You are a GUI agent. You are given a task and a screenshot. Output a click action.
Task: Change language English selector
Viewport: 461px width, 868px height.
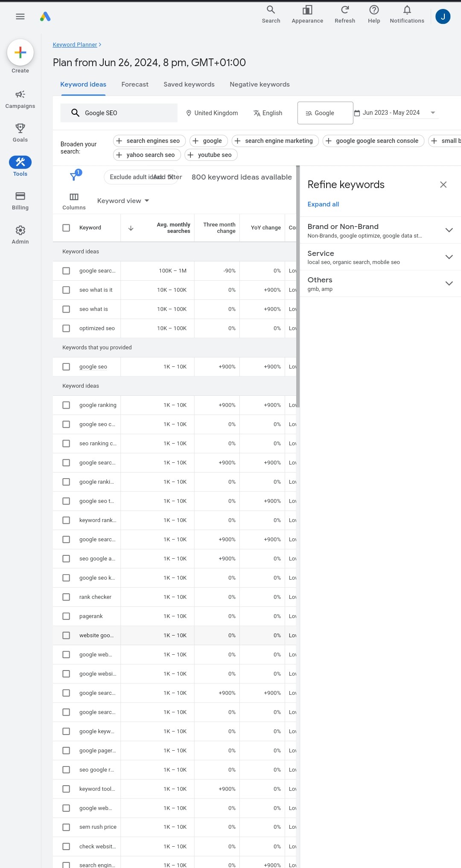268,113
